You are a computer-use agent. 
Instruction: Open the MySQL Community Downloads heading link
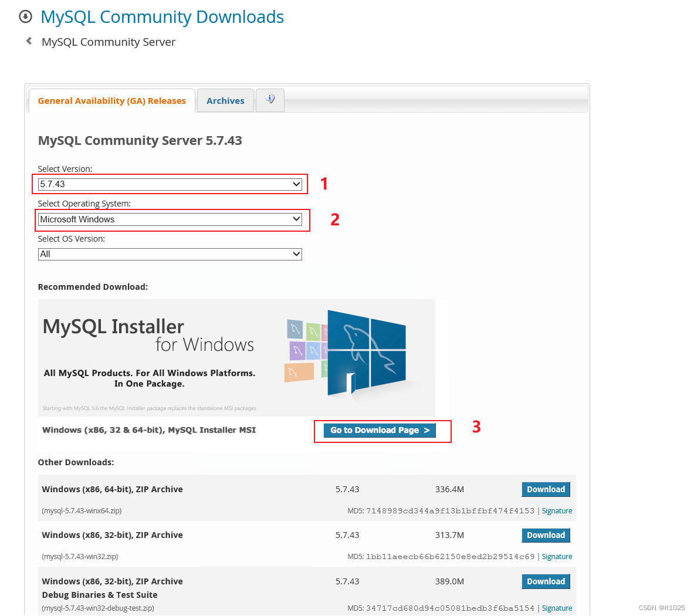click(x=162, y=16)
